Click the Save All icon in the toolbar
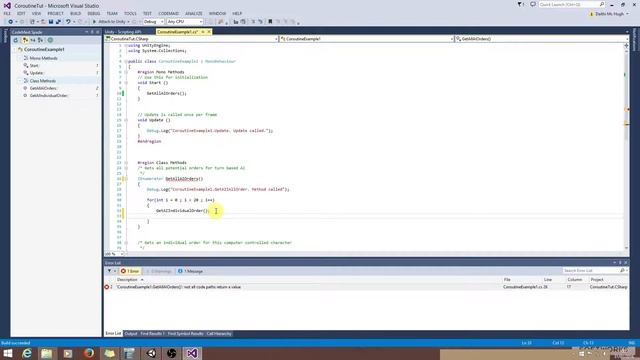 [58, 22]
